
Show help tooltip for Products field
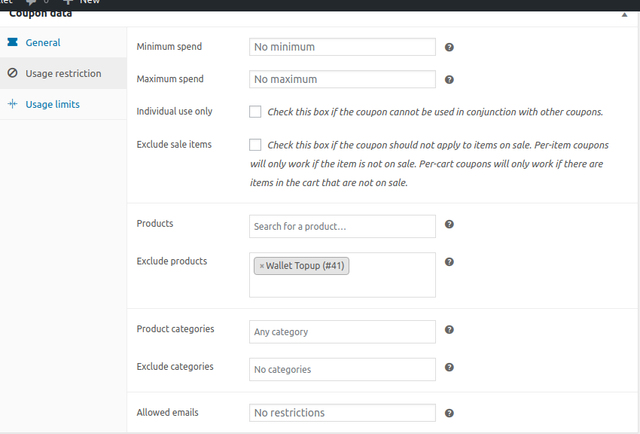449,224
